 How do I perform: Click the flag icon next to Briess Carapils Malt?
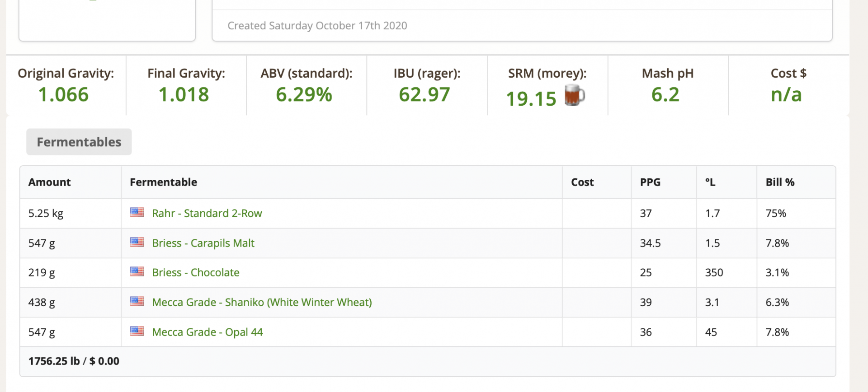(x=137, y=242)
